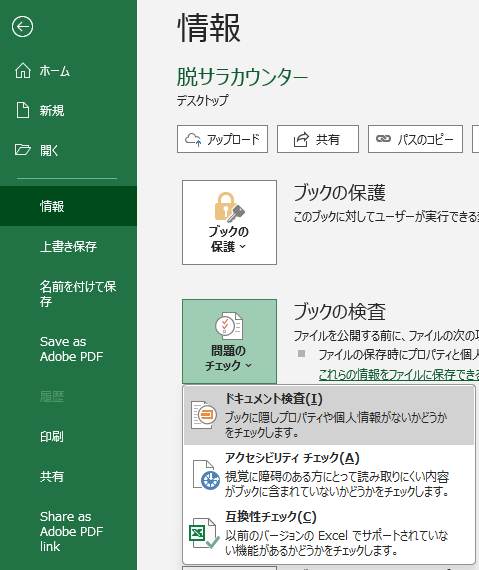Select 互換性チェック(C) entry

[329, 533]
